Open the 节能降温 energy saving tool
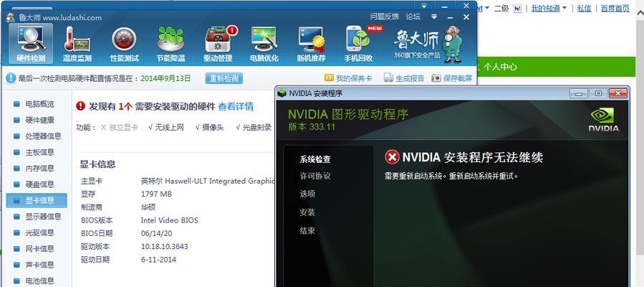The image size is (644, 287). (170, 44)
